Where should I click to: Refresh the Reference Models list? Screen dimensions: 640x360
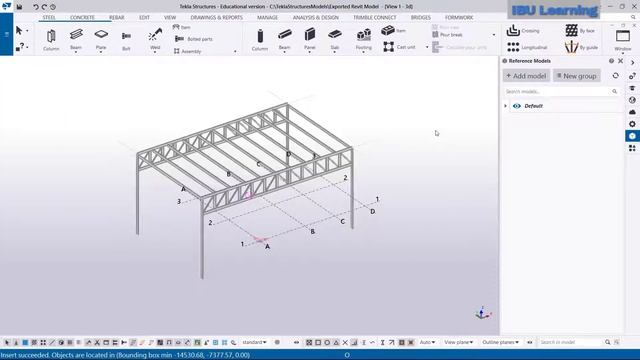point(616,76)
